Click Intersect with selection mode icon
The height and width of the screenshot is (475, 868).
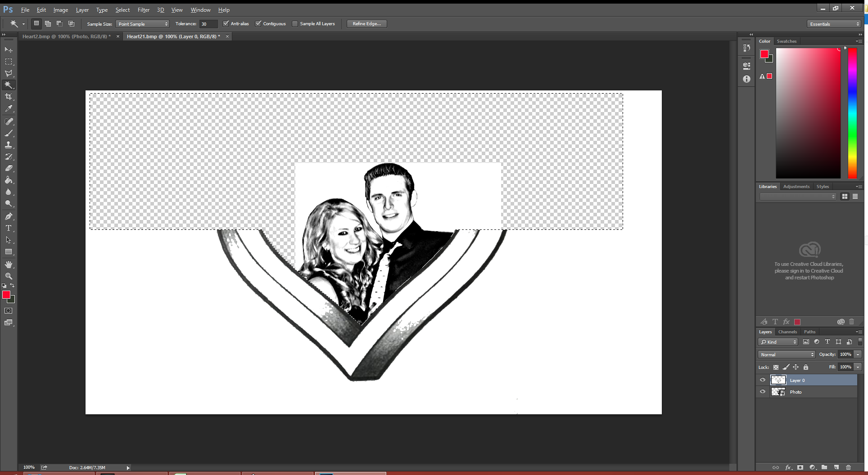click(71, 24)
